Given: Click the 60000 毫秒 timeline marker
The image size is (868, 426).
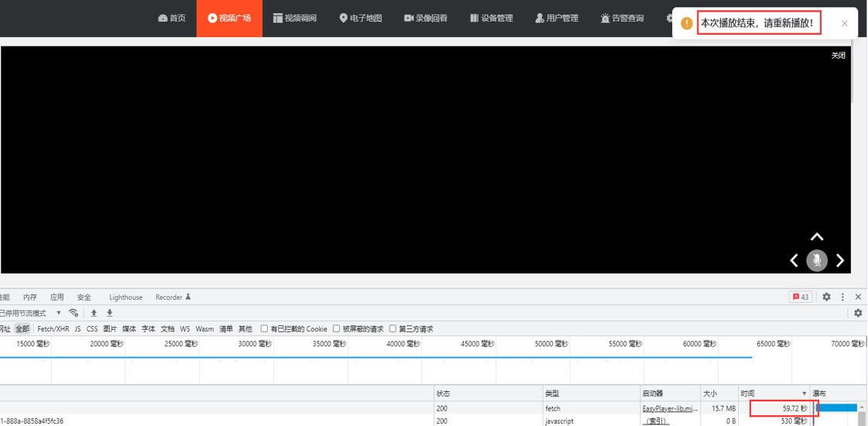Looking at the screenshot, I should tap(700, 343).
